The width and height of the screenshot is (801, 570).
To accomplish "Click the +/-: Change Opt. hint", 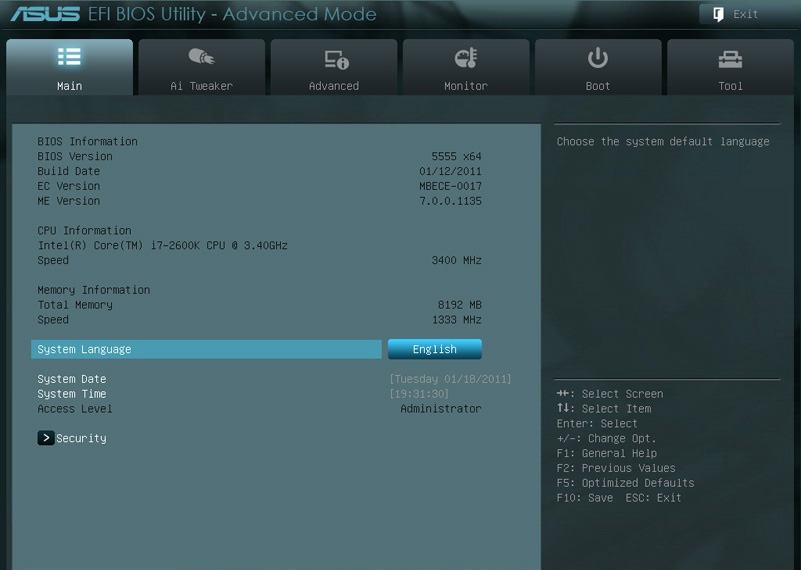I will pos(606,438).
